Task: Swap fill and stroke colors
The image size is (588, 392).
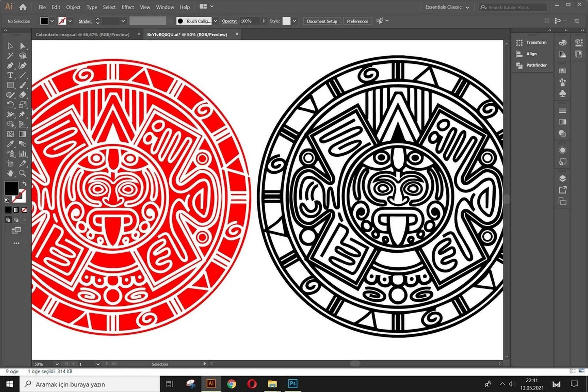Action: click(24, 184)
